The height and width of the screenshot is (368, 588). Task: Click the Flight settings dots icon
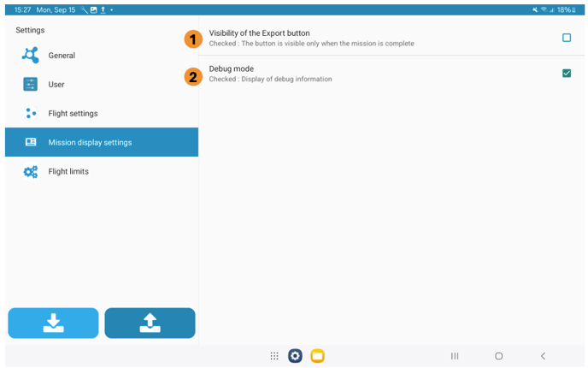click(x=31, y=114)
